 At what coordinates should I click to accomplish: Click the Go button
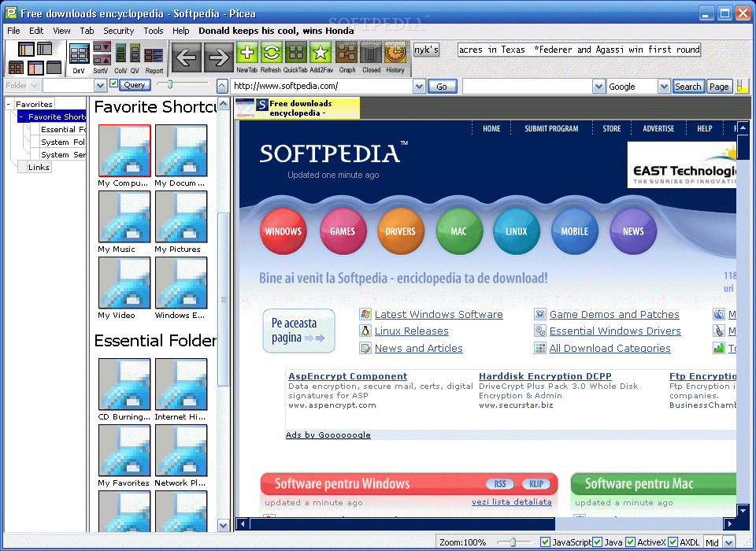pos(442,87)
